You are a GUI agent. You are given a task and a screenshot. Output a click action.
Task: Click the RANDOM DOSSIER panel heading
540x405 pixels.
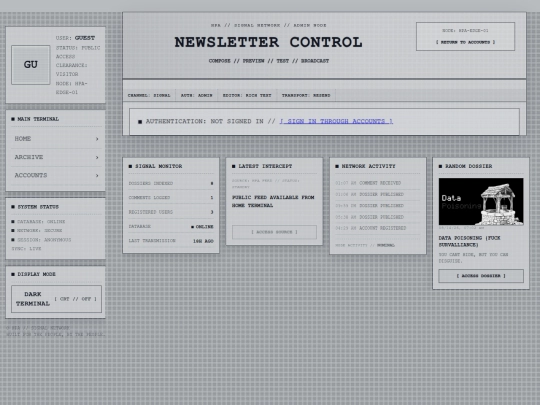[x=466, y=166]
